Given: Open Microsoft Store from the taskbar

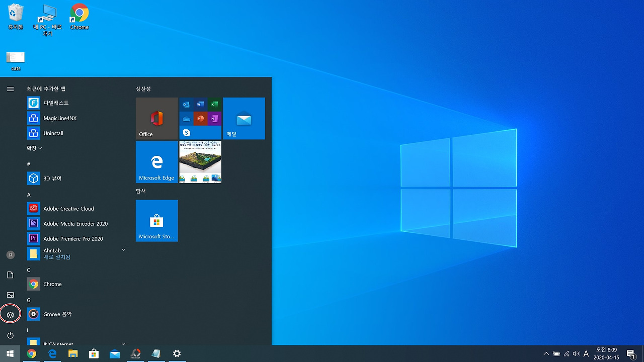Looking at the screenshot, I should [x=94, y=353].
